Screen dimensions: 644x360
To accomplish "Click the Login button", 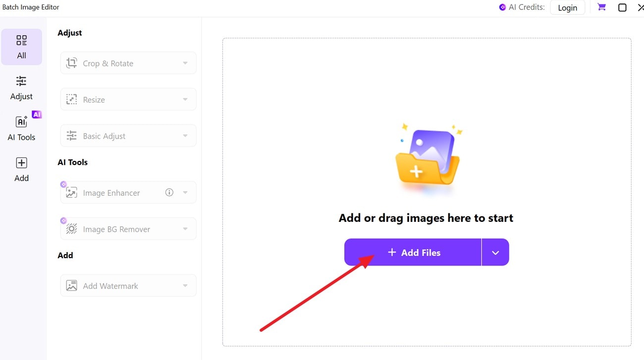I will tap(567, 7).
